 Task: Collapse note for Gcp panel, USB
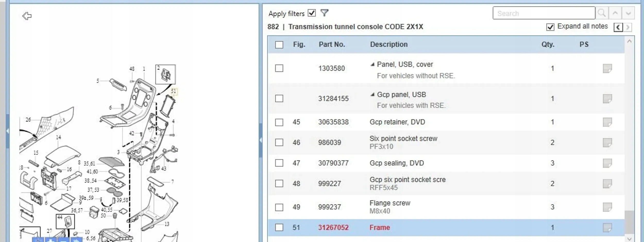(372, 94)
